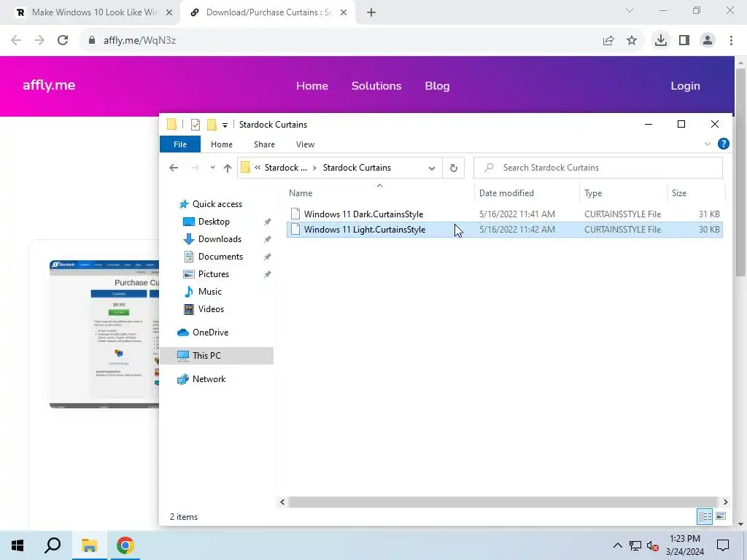This screenshot has height=560, width=747.
Task: Click the tab search chevron in Chrome
Action: tap(630, 10)
